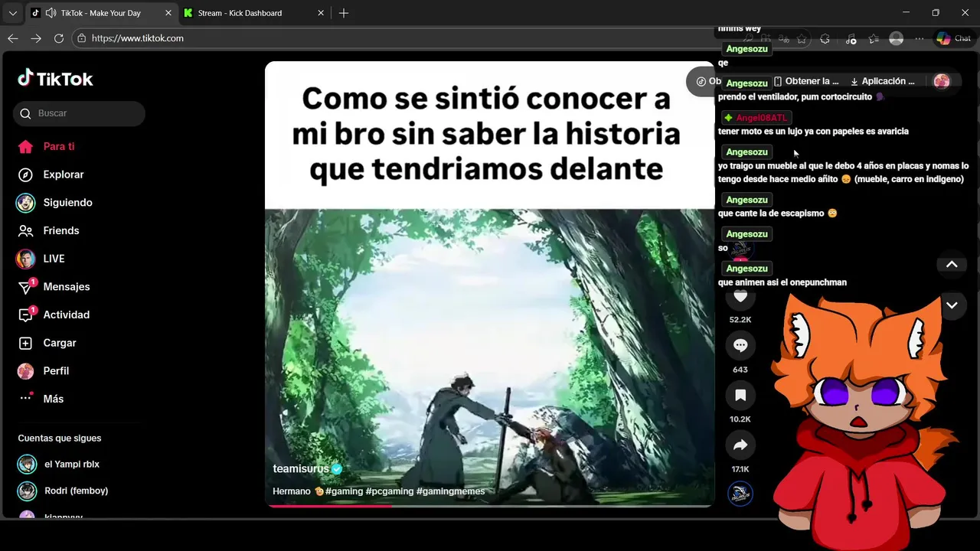
Task: Open the spinning sound disc of video
Action: (740, 494)
